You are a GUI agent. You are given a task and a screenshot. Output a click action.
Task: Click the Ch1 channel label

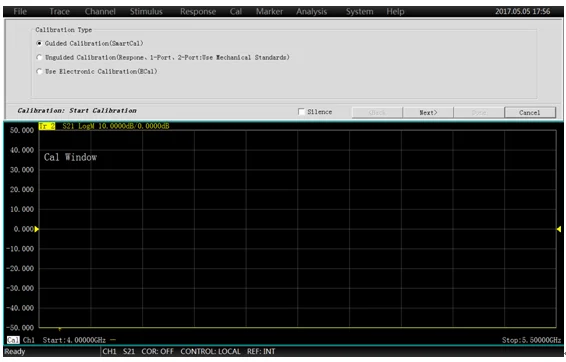[x=29, y=340]
